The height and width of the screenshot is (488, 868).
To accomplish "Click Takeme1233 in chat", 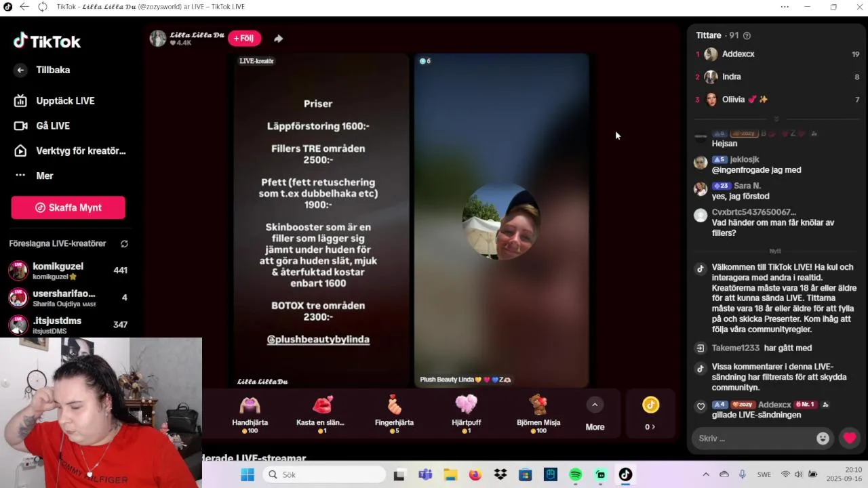I will tap(735, 348).
